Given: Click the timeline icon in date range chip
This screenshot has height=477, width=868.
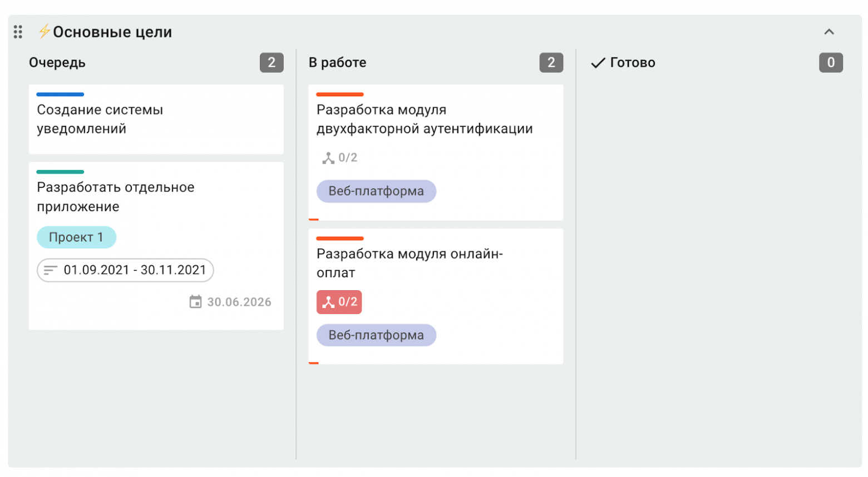Looking at the screenshot, I should 51,270.
